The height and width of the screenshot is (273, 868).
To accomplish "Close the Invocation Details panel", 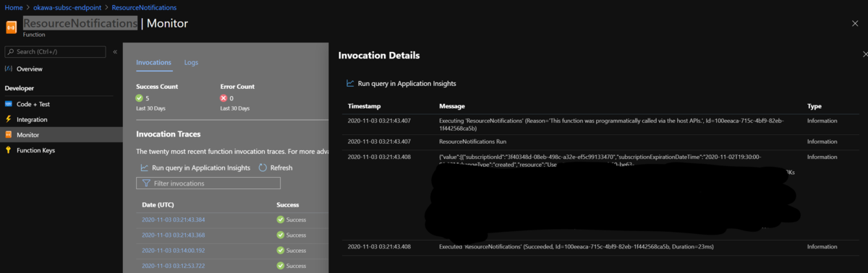I will pyautogui.click(x=864, y=54).
